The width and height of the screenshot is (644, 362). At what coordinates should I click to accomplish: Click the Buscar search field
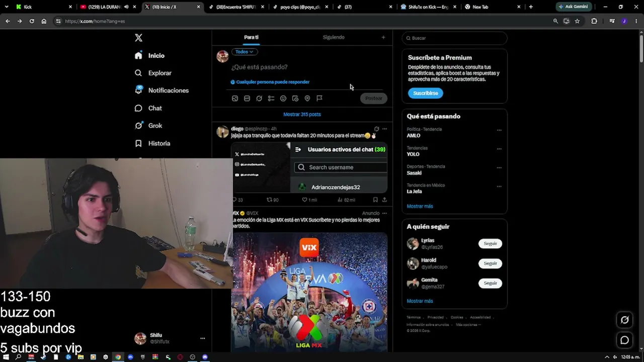[454, 38]
